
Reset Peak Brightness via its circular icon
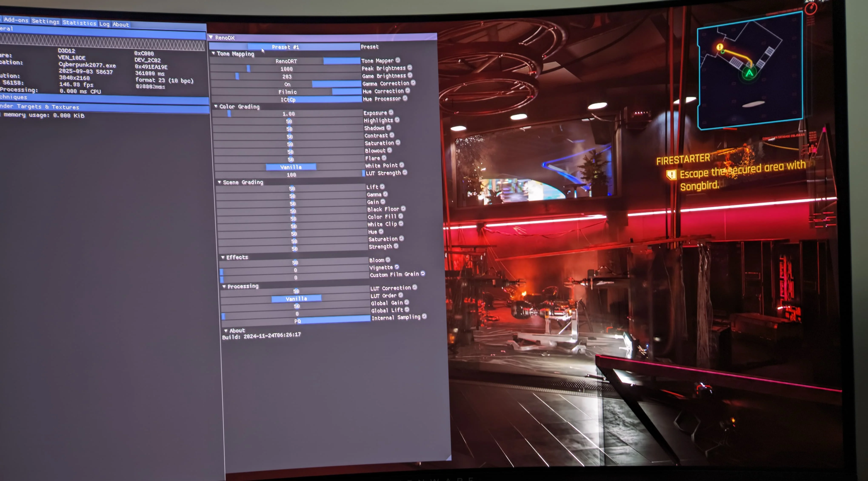409,67
